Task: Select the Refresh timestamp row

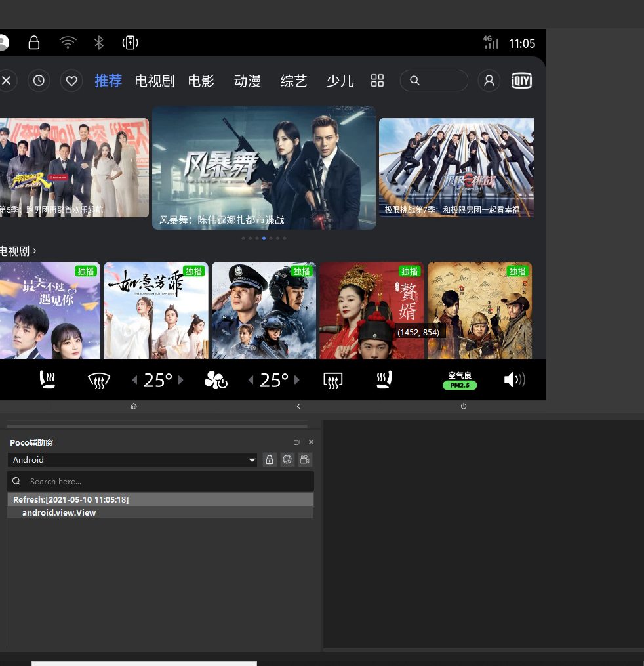Action: click(160, 499)
